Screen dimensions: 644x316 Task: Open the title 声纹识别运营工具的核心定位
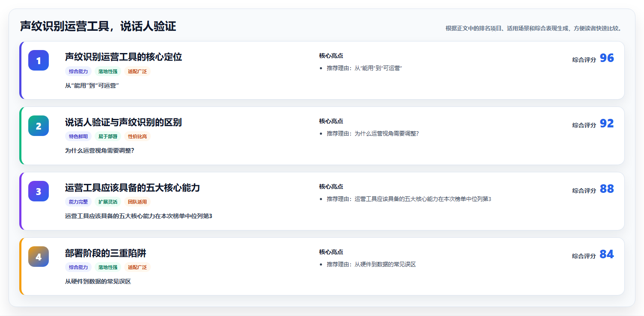[123, 57]
